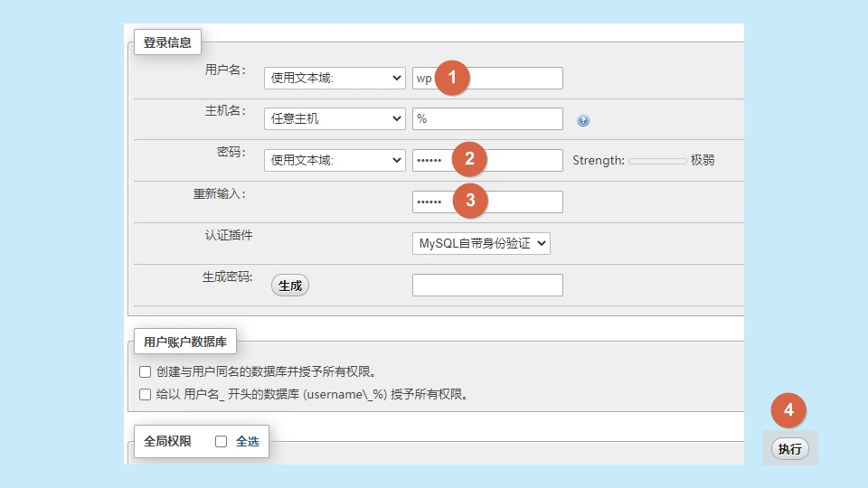
Task: Open the 用户名 使用文本域 dropdown
Action: point(335,78)
